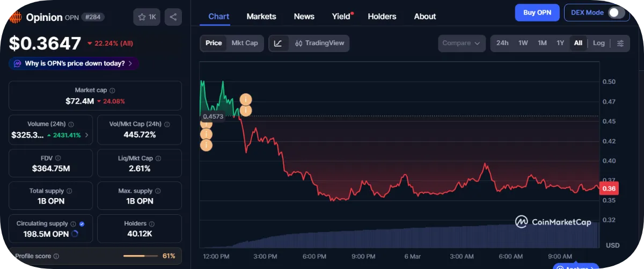Click the 6 Mar date label on axis
The height and width of the screenshot is (269, 644).
[412, 256]
